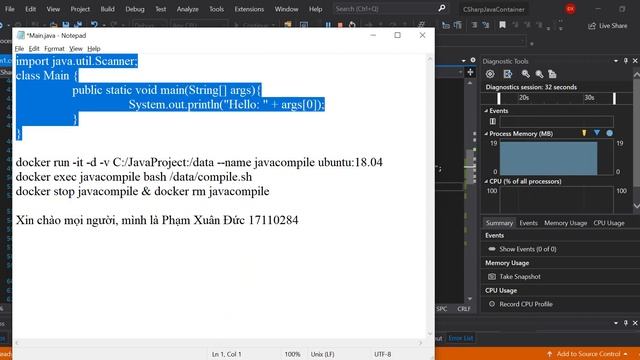Image resolution: width=640 pixels, height=360 pixels.
Task: Click the 'Xin chào mọi người' line in Notepad
Action: pos(157,220)
